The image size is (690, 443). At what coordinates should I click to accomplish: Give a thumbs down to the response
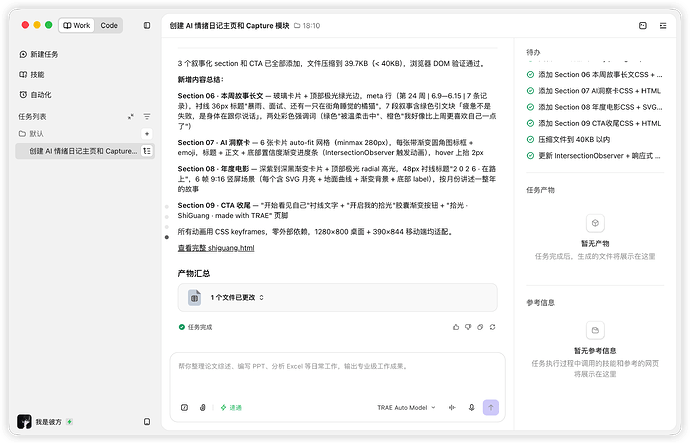(468, 327)
